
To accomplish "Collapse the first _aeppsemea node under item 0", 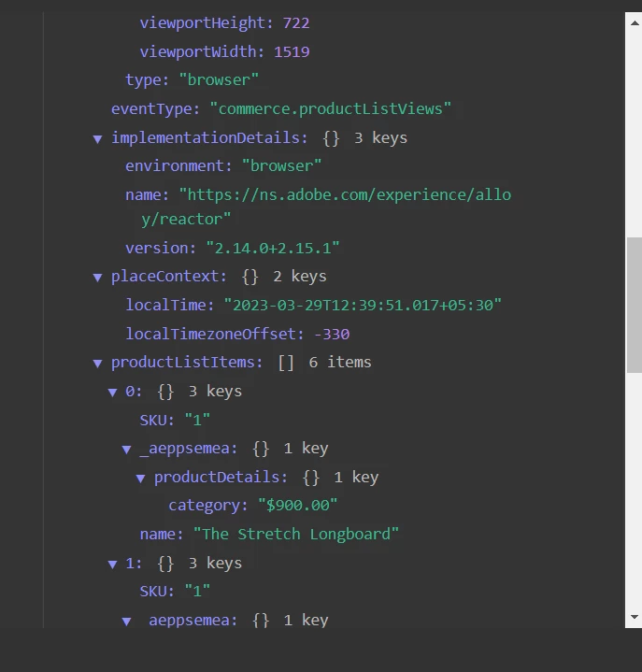I will (x=126, y=450).
